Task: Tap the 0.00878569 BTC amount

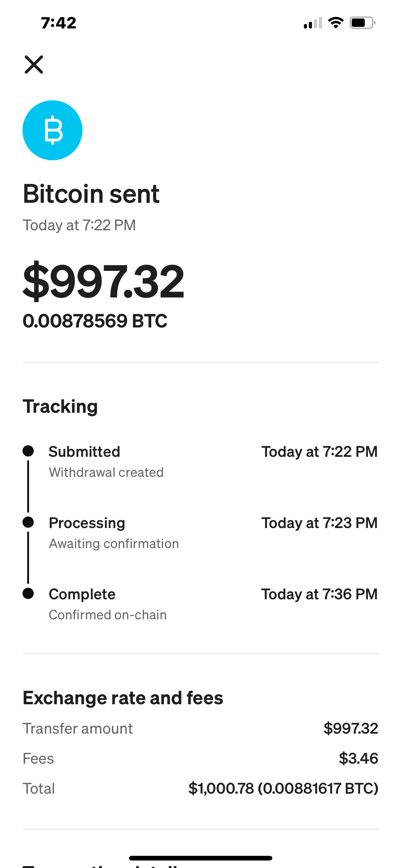Action: point(95,321)
